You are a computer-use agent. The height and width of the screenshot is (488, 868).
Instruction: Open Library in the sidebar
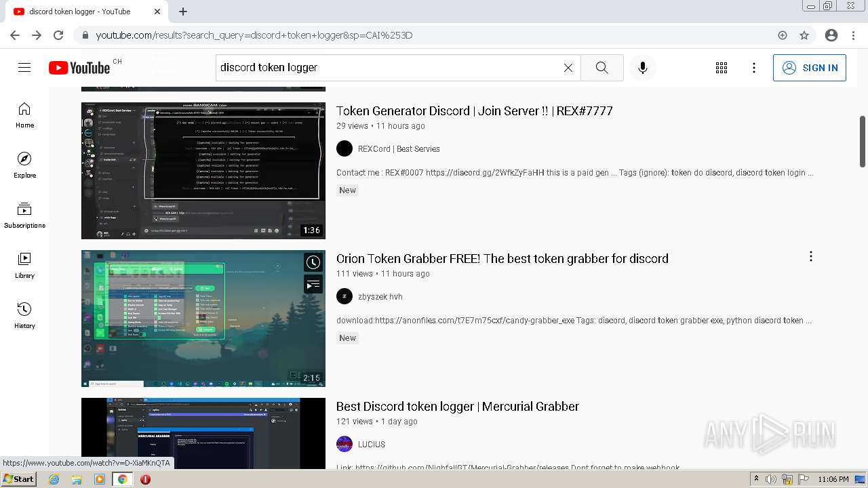(24, 266)
